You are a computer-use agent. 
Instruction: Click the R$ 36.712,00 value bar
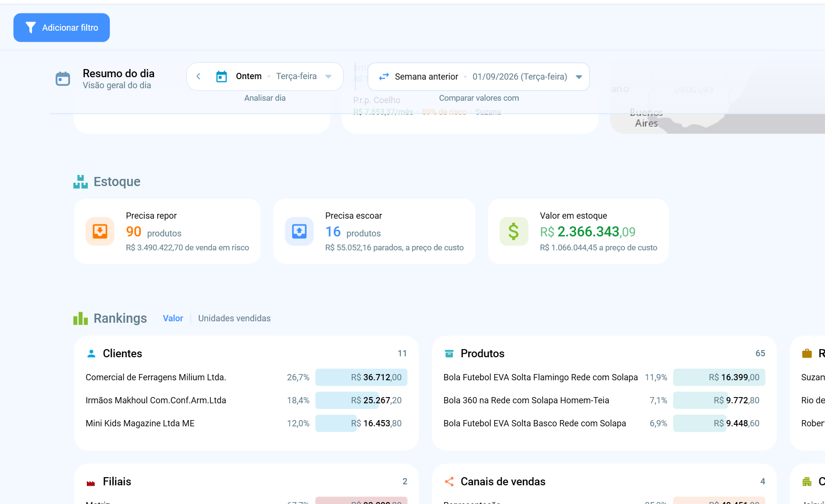[x=361, y=377]
